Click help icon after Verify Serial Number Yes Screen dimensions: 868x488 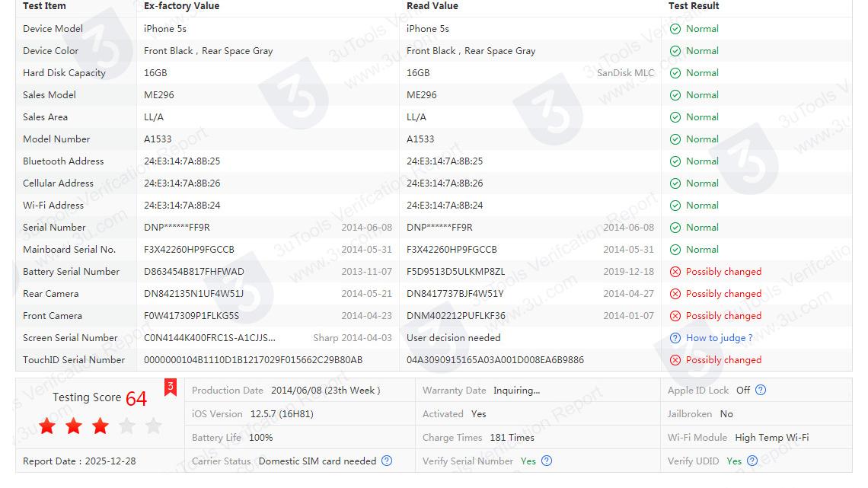pyautogui.click(x=546, y=461)
